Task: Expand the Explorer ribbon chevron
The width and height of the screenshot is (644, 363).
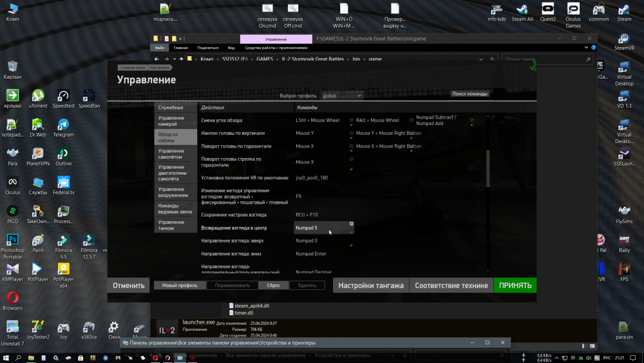Action: pyautogui.click(x=585, y=48)
